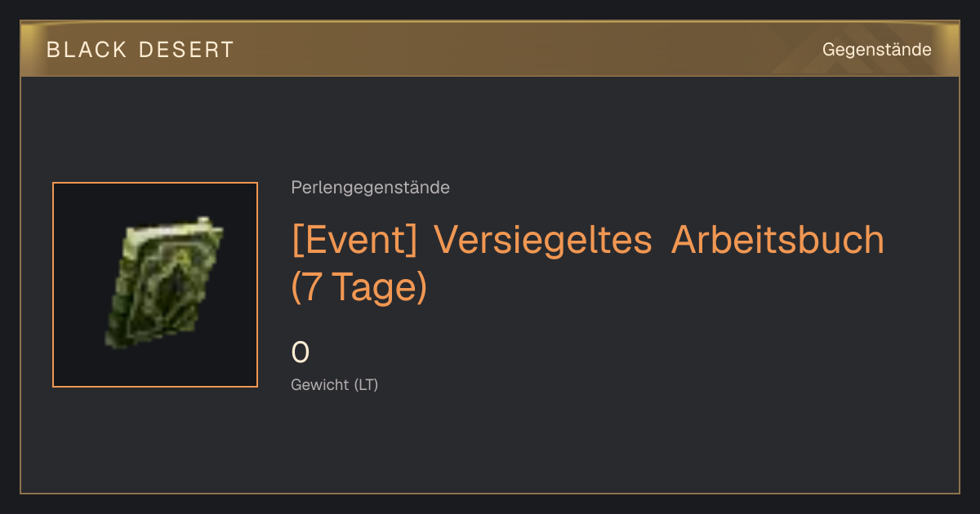Click the gold header banner center
980x514 pixels.
[x=490, y=50]
